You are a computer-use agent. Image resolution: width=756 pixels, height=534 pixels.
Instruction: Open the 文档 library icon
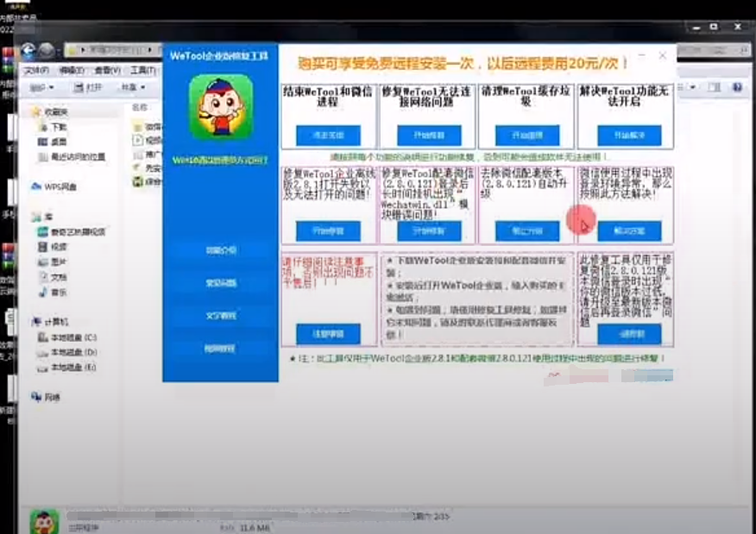click(x=43, y=277)
